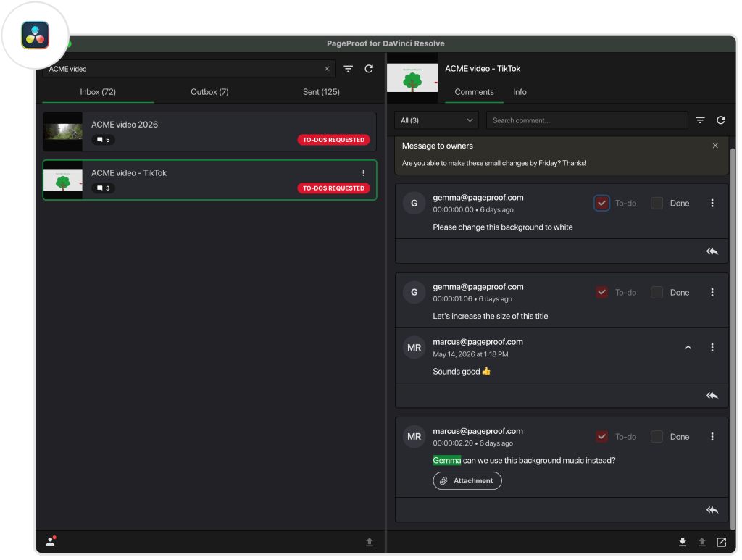Open the Attachment on music comment
The height and width of the screenshot is (560, 742).
pos(467,480)
